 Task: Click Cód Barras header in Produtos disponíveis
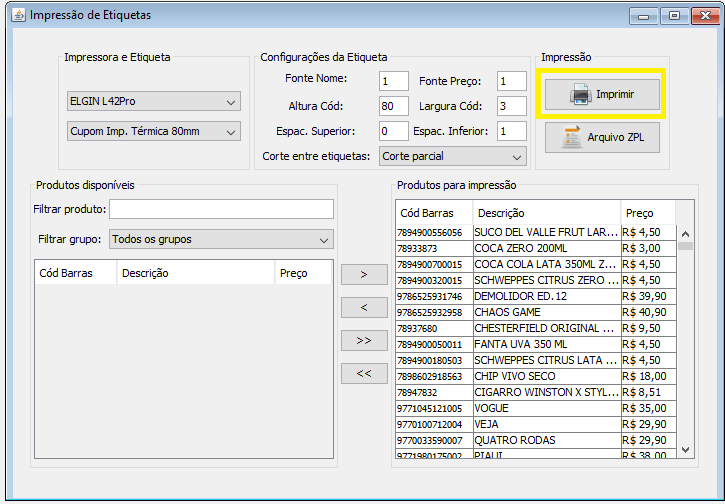(x=76, y=273)
